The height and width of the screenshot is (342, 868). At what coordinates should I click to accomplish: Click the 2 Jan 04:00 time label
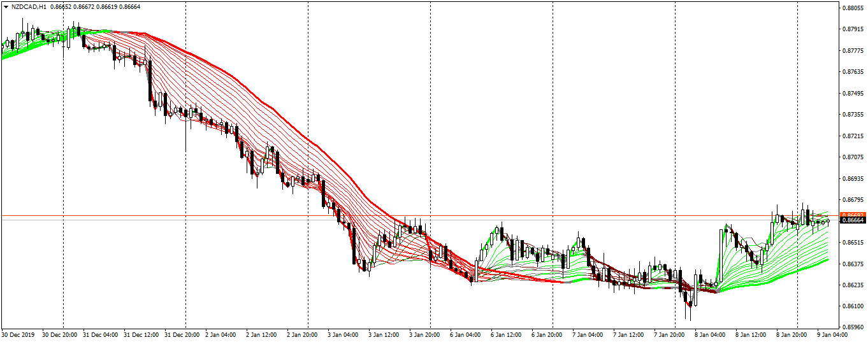pos(221,334)
